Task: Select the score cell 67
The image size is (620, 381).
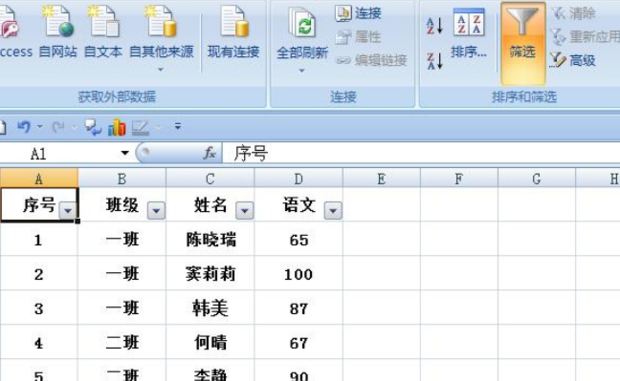Action: point(299,342)
